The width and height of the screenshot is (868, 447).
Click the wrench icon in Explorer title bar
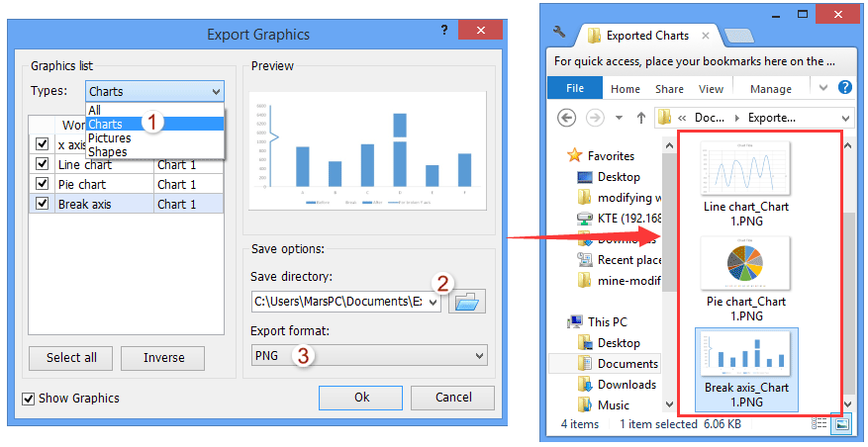click(x=560, y=35)
